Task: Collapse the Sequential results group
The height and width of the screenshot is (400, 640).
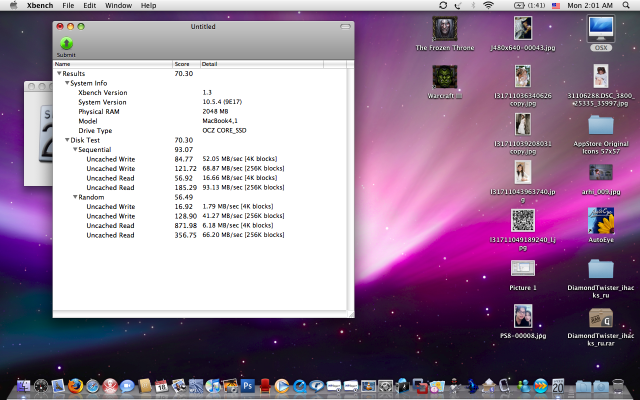Action: tap(75, 149)
